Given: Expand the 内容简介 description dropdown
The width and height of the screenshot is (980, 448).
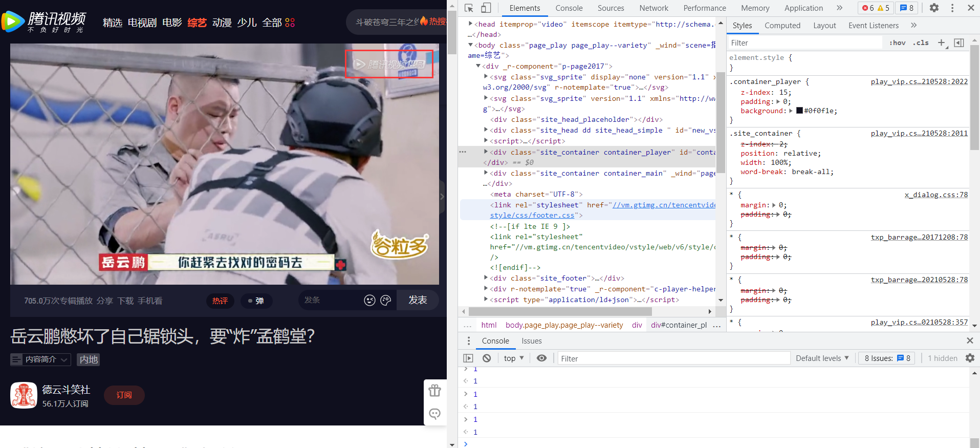Looking at the screenshot, I should point(40,359).
